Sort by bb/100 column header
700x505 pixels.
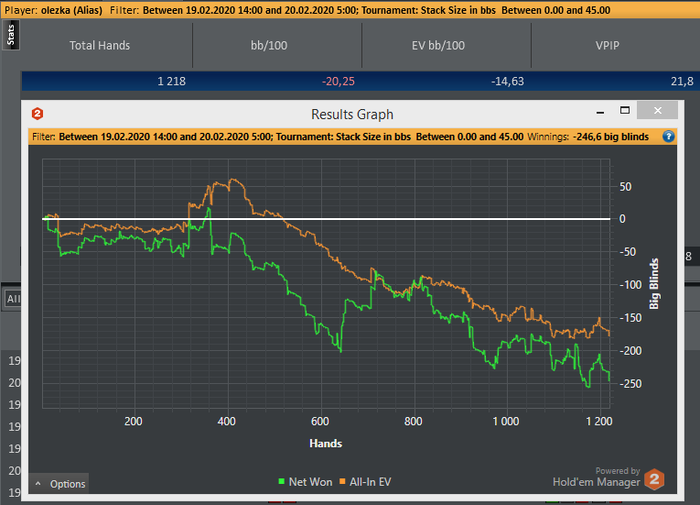coord(269,45)
